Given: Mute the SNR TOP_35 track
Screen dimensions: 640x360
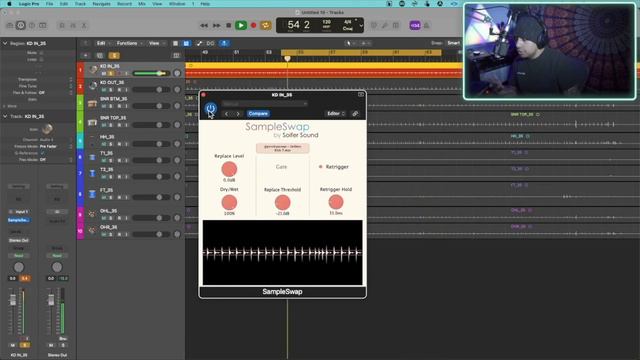Looking at the screenshot, I should coord(104,125).
